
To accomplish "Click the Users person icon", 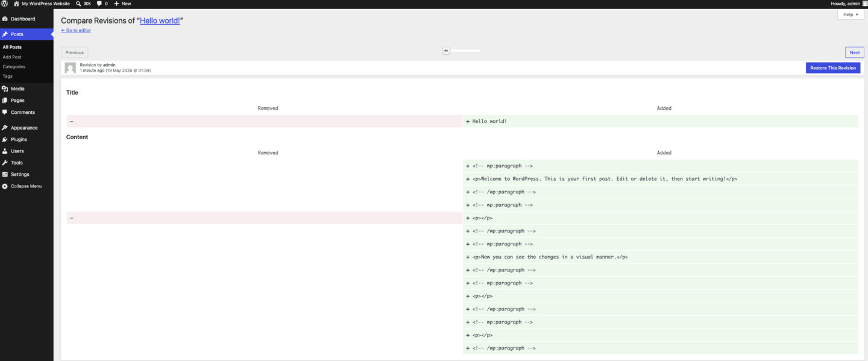I will [x=5, y=151].
